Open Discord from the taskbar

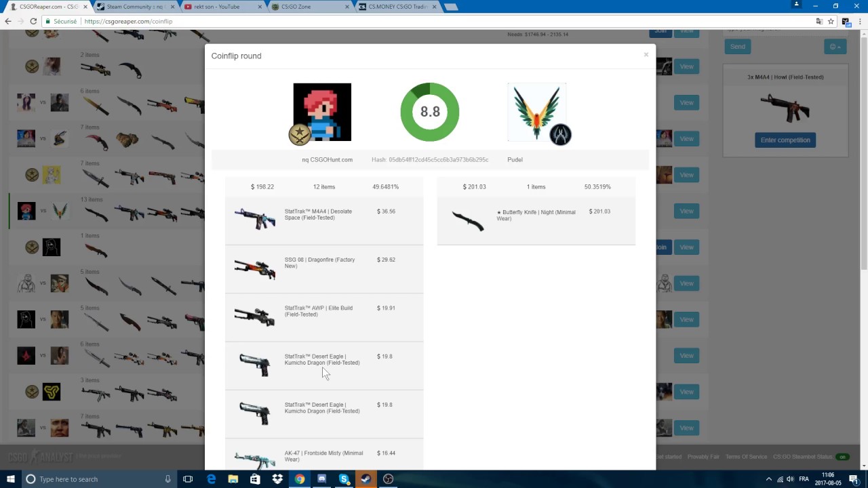tap(321, 479)
